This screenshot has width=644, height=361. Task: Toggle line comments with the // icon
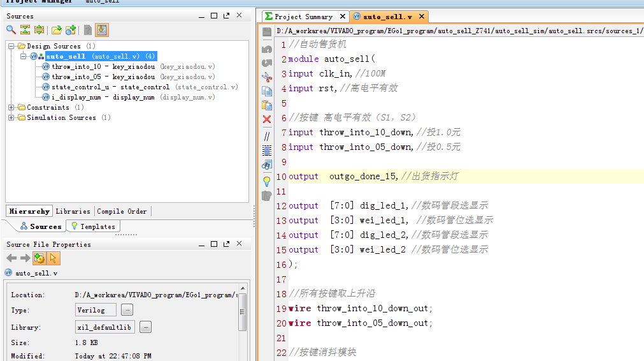pos(266,136)
